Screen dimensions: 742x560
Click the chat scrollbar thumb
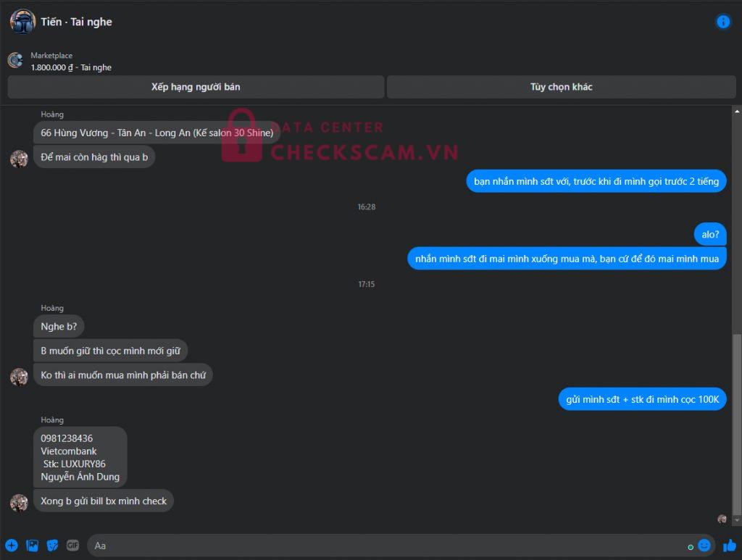[737, 425]
